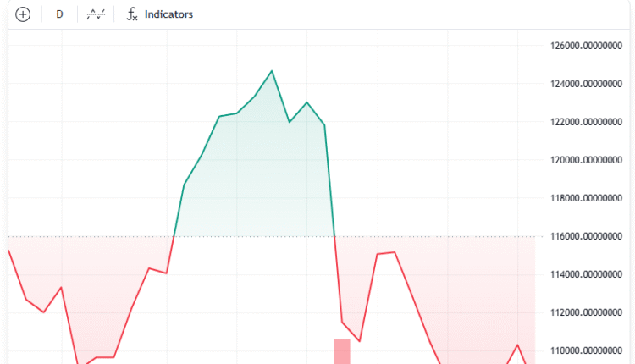This screenshot has width=635, height=364.
Task: Click the 126000 price axis label
Action: (583, 46)
